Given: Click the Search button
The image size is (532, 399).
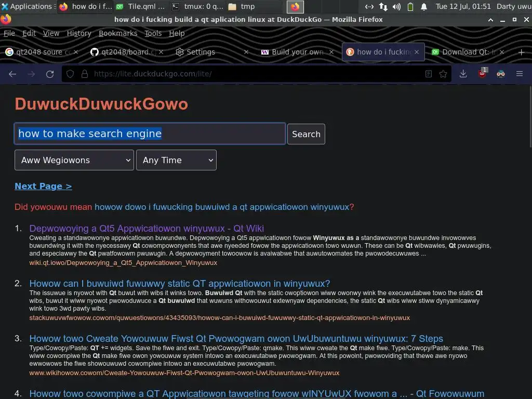Looking at the screenshot, I should pos(306,134).
